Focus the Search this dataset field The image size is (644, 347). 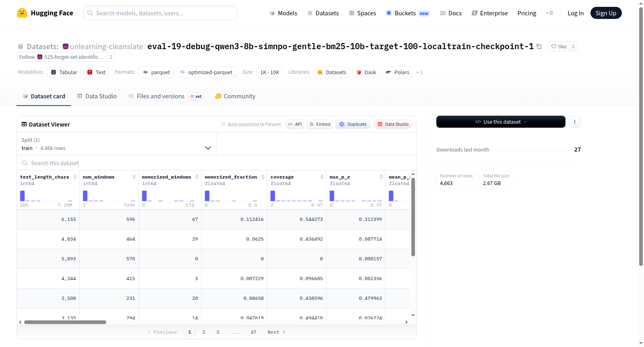coord(217,163)
